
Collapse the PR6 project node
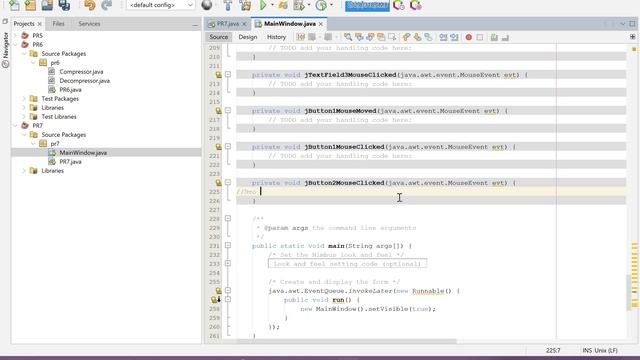coord(16,44)
